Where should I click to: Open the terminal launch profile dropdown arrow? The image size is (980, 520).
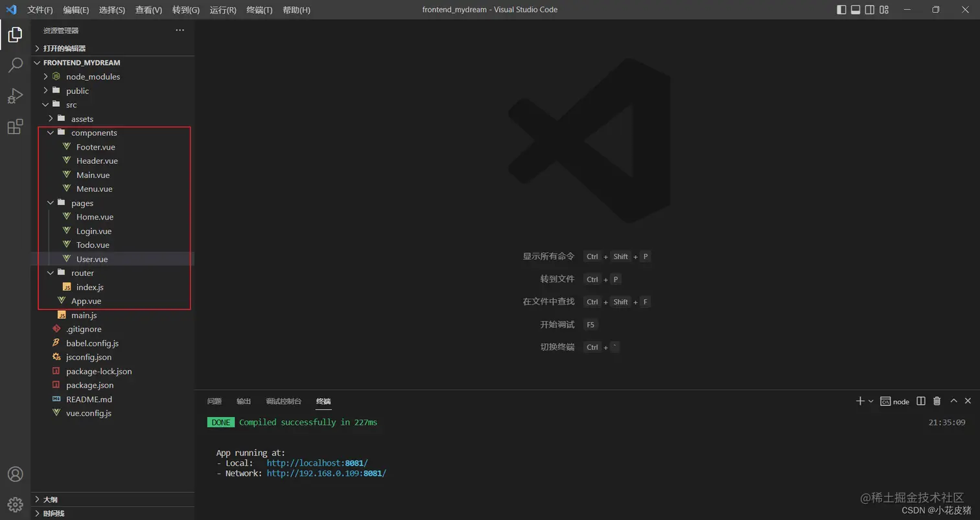point(870,401)
